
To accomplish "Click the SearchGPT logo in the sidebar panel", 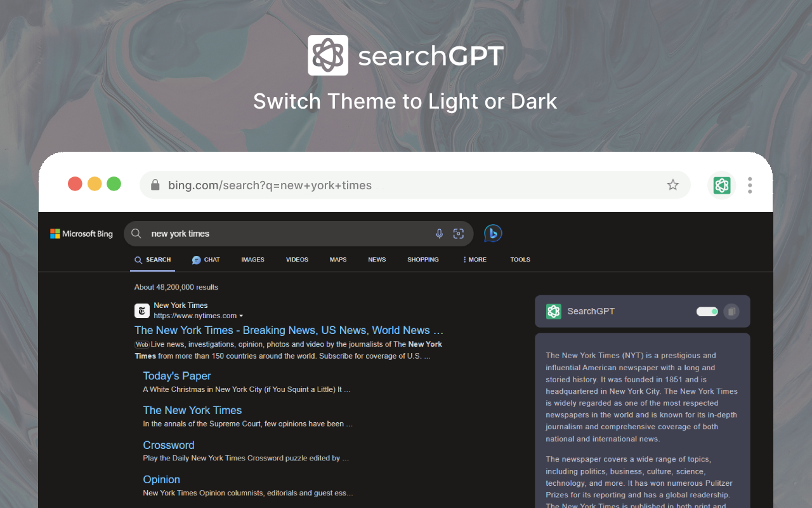I will tap(553, 311).
